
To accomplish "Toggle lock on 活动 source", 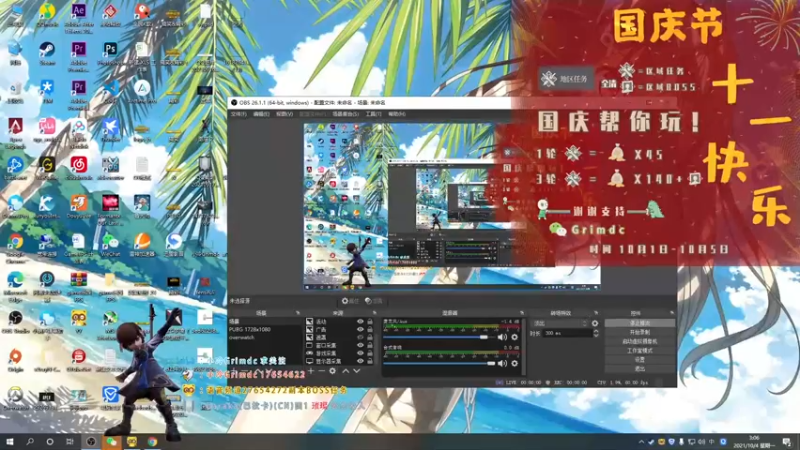I will (370, 322).
